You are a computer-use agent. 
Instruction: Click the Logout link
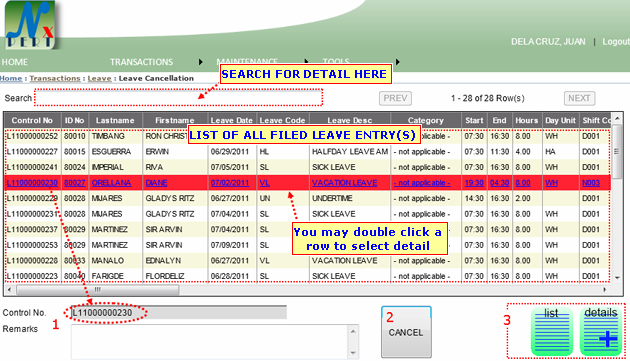[616, 42]
